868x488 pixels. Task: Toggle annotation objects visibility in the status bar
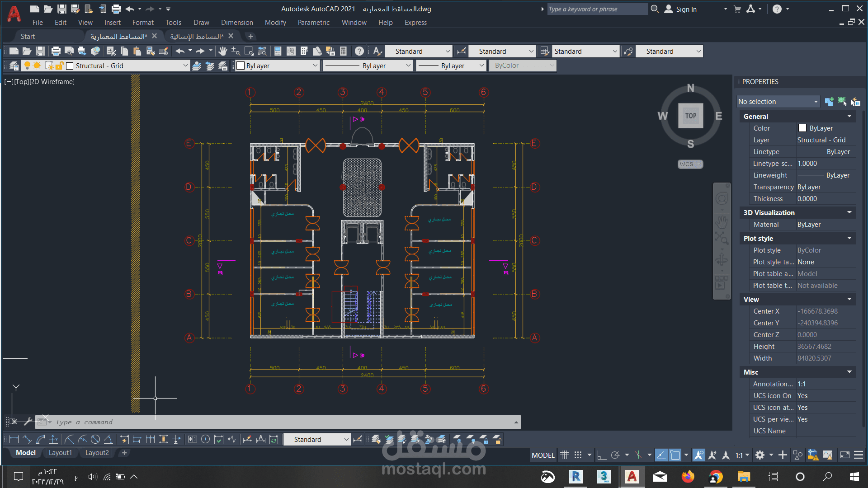click(x=698, y=455)
